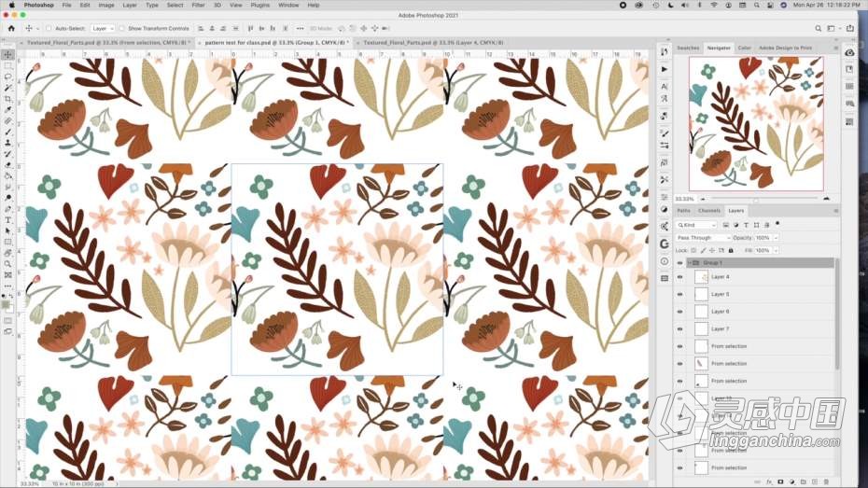Open Spotlight search in the menu bar
Image resolution: width=868 pixels, height=488 pixels.
(x=757, y=5)
